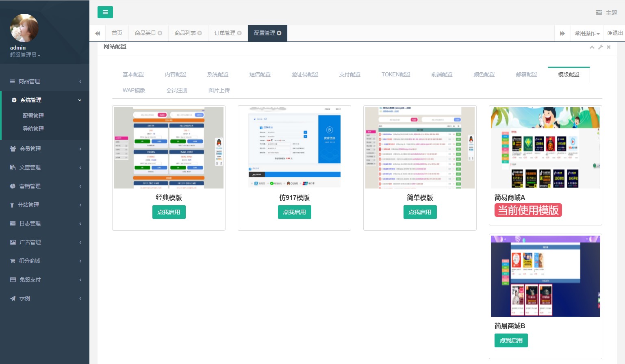
Task: Collapse the 系统管理 menu chevron
Action: [80, 100]
